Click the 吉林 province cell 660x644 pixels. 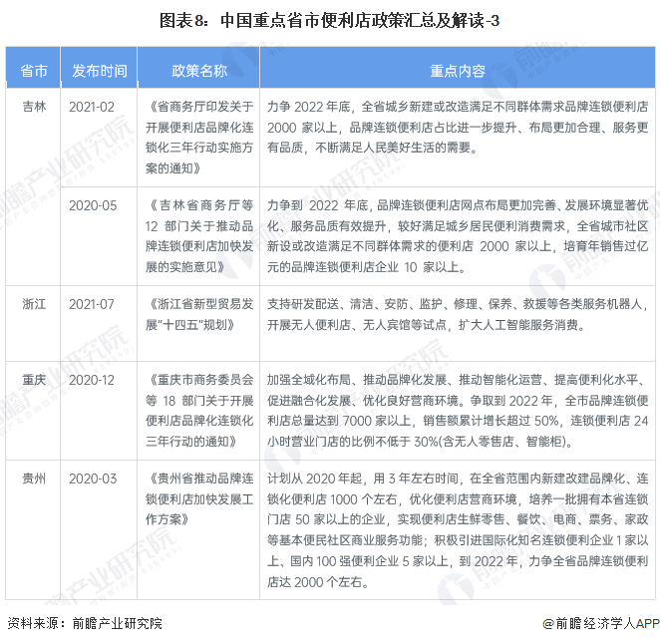[x=34, y=107]
